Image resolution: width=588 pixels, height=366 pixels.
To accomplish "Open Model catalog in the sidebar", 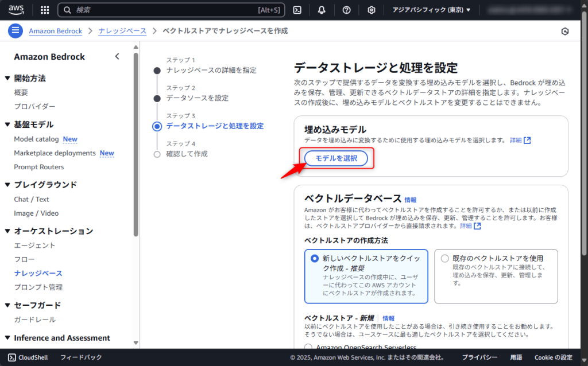I will click(x=36, y=139).
